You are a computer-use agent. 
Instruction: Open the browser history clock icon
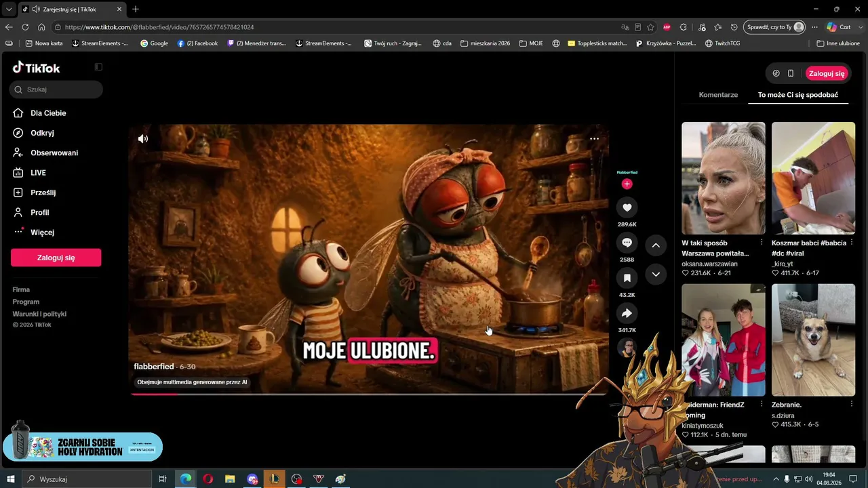pyautogui.click(x=734, y=27)
